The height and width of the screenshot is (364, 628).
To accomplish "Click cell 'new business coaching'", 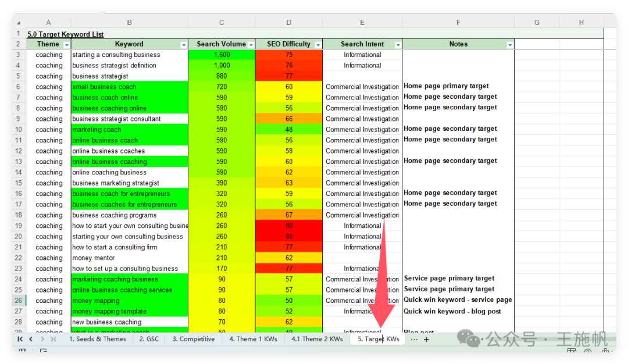I will (129, 322).
